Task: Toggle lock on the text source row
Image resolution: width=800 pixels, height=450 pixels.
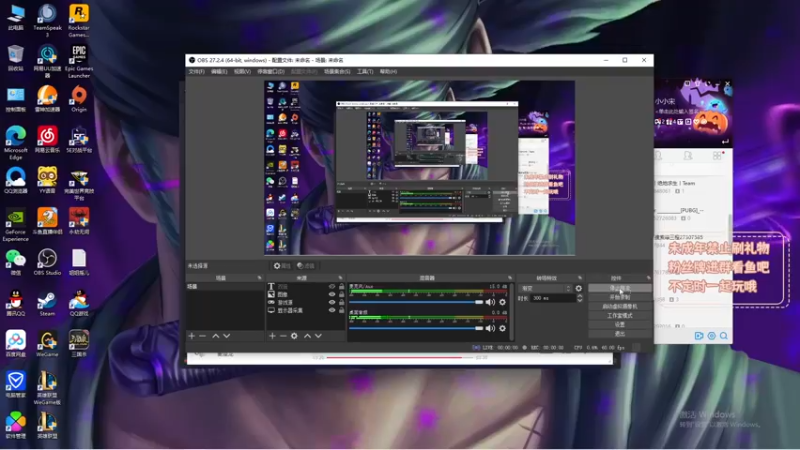Action: pyautogui.click(x=342, y=287)
